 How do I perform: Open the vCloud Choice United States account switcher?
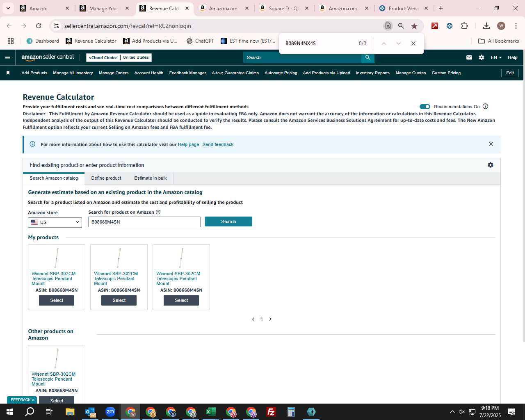click(119, 57)
